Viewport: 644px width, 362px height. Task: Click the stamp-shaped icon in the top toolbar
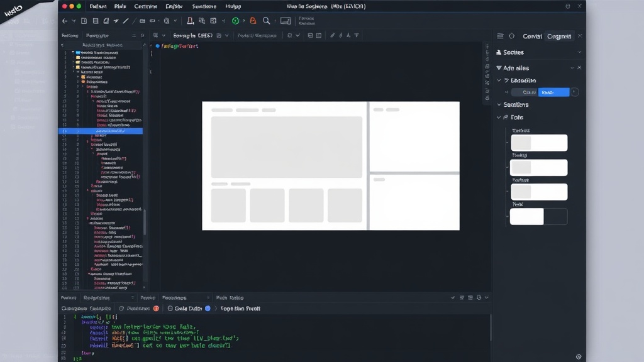tap(190, 21)
